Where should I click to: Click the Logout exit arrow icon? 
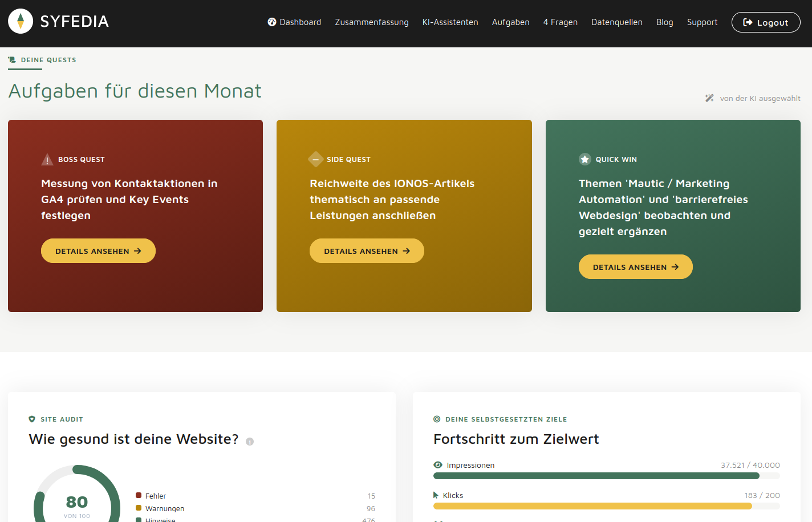[748, 22]
